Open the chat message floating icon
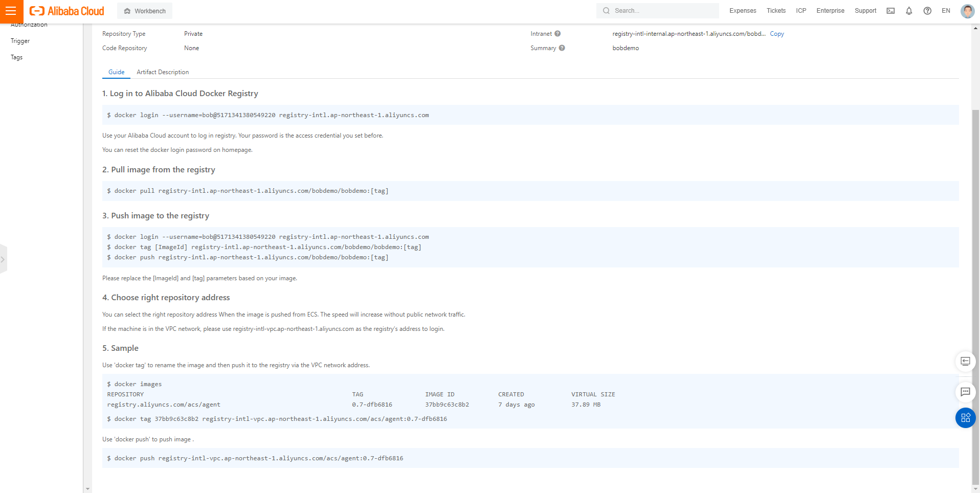The height and width of the screenshot is (493, 980). click(965, 392)
